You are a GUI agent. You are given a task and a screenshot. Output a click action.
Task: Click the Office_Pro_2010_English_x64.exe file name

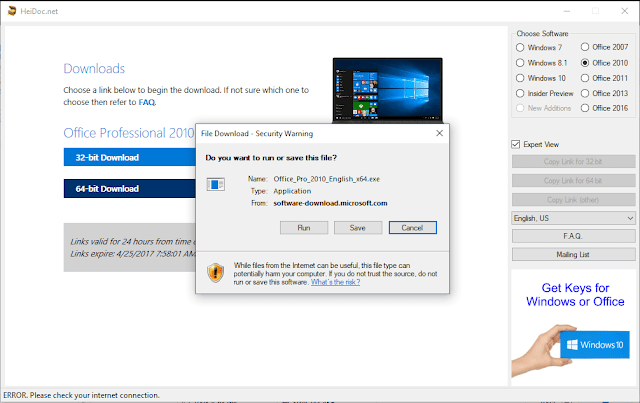click(327, 179)
